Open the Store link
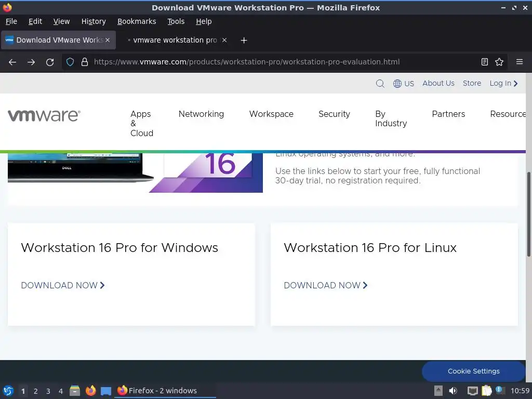This screenshot has width=532, height=399. [x=472, y=84]
